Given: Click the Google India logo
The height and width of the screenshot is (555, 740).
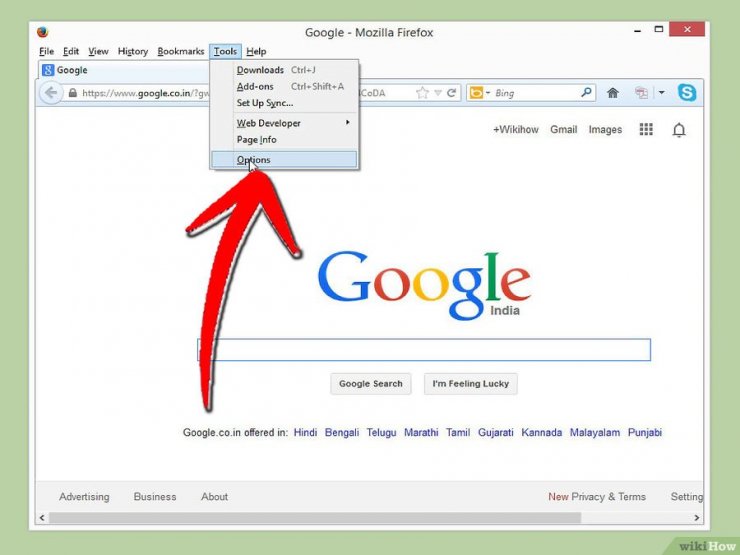Looking at the screenshot, I should (424, 286).
